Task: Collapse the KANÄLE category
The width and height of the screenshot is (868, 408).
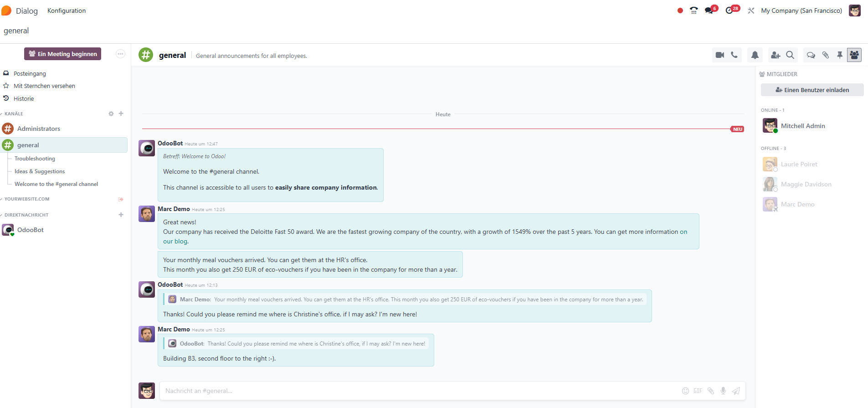Action: click(14, 114)
